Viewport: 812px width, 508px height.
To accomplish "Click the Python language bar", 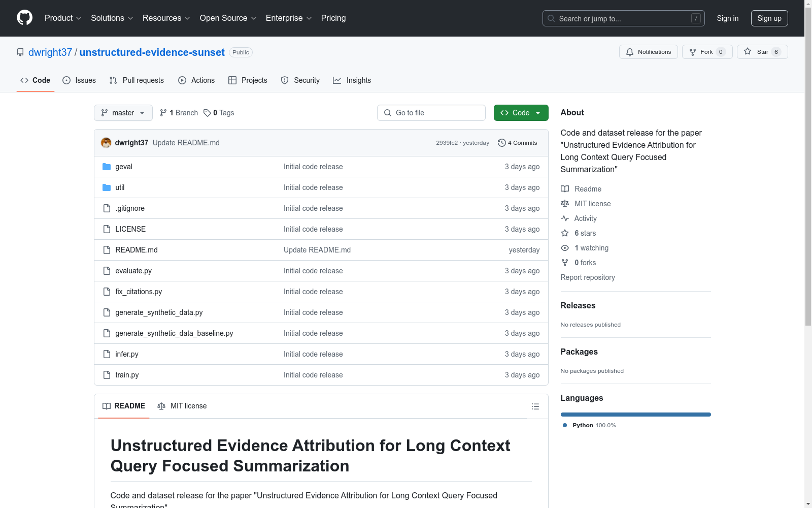I will coord(636,415).
